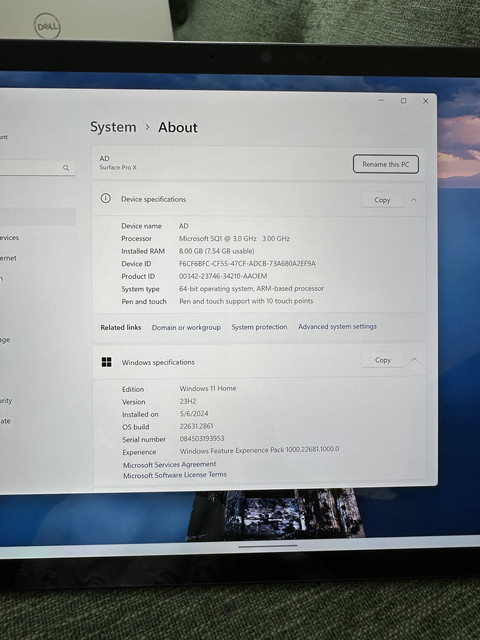Close the Settings window
Image resolution: width=480 pixels, height=640 pixels.
[x=425, y=101]
